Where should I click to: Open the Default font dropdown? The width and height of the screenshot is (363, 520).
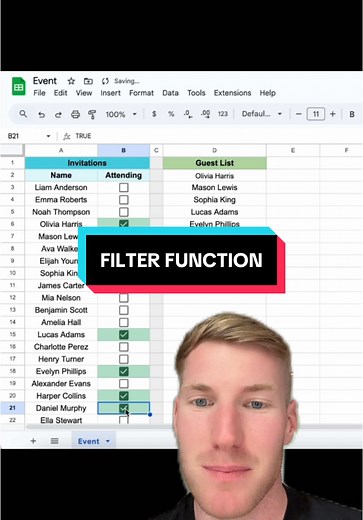coord(262,114)
